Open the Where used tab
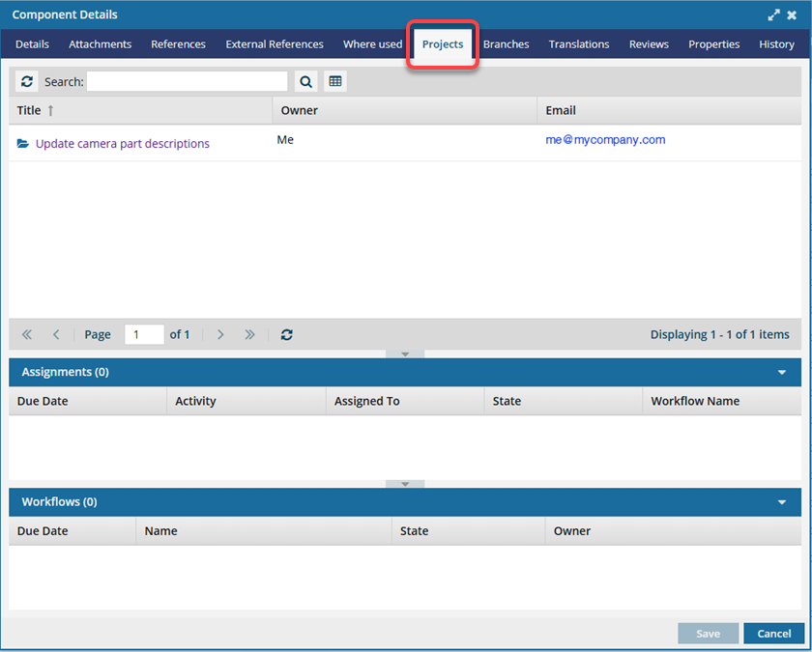812x652 pixels. click(x=372, y=44)
